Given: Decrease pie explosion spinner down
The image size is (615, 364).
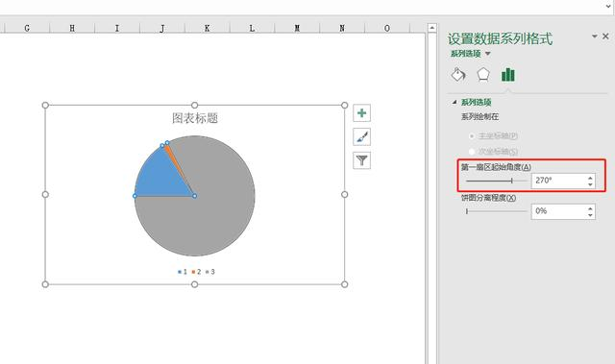Looking at the screenshot, I should (590, 215).
